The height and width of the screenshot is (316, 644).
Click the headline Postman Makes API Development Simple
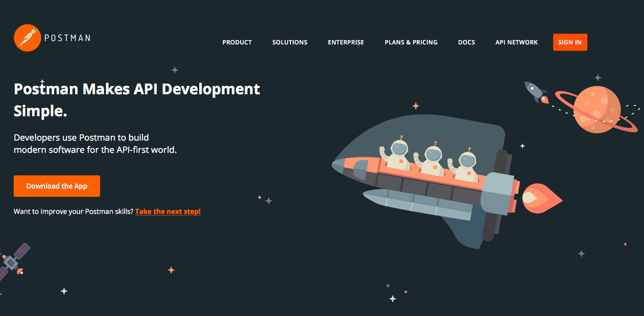(x=137, y=100)
